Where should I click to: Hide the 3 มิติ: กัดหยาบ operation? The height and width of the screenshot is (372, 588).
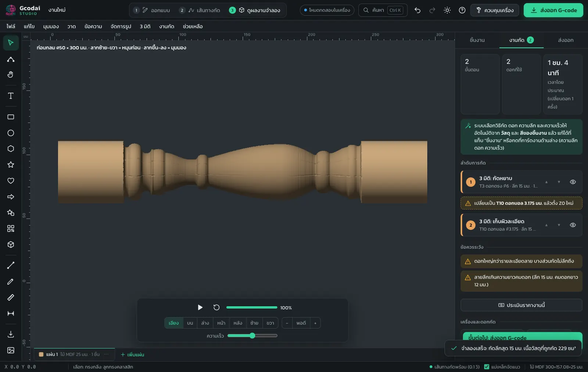tap(573, 182)
